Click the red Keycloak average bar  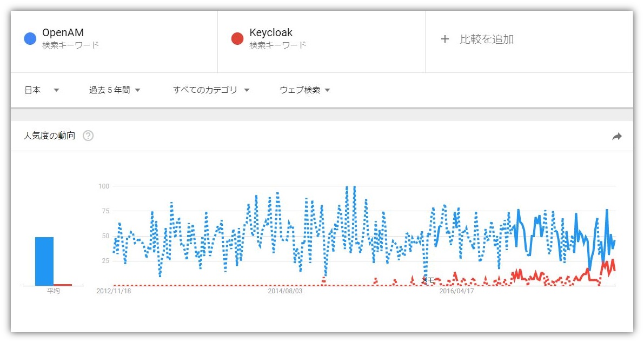[62, 285]
